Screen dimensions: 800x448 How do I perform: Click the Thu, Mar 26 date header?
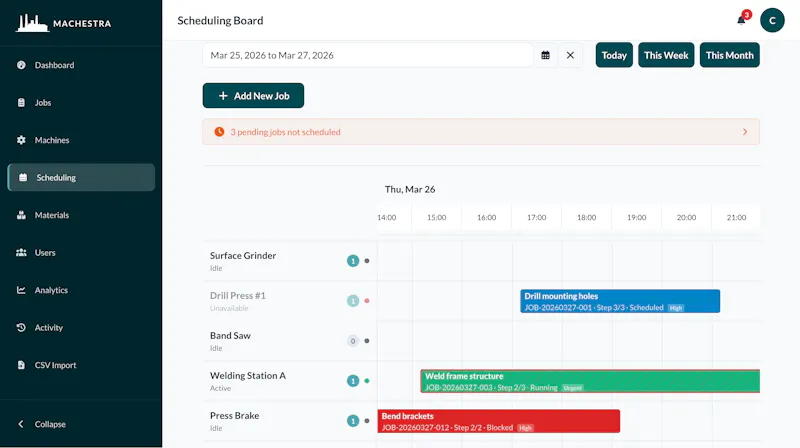click(410, 189)
